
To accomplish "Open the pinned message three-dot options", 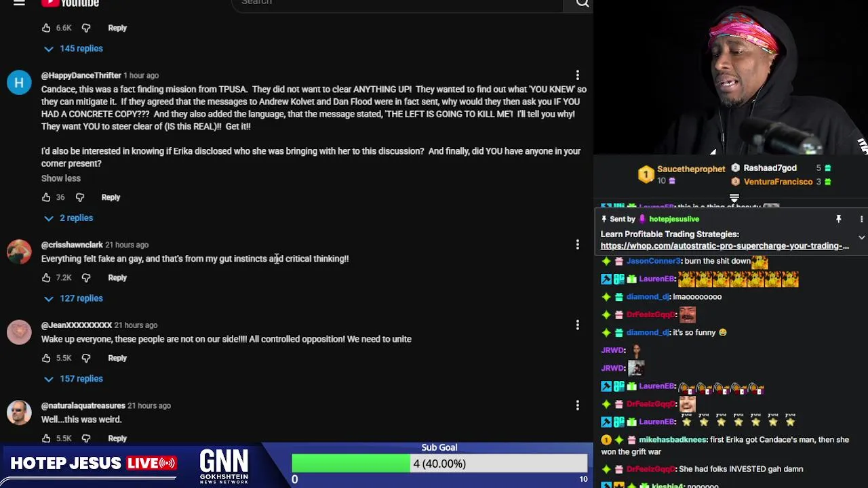I will click(861, 219).
